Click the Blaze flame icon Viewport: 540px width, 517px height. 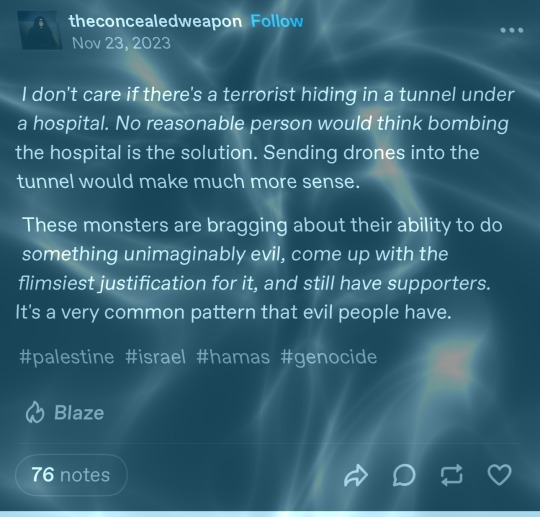[35, 412]
